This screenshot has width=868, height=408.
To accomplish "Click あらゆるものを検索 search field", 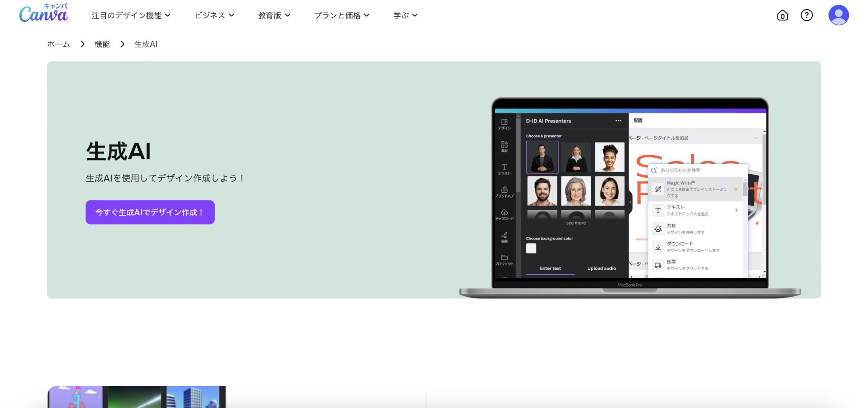I will (x=698, y=170).
